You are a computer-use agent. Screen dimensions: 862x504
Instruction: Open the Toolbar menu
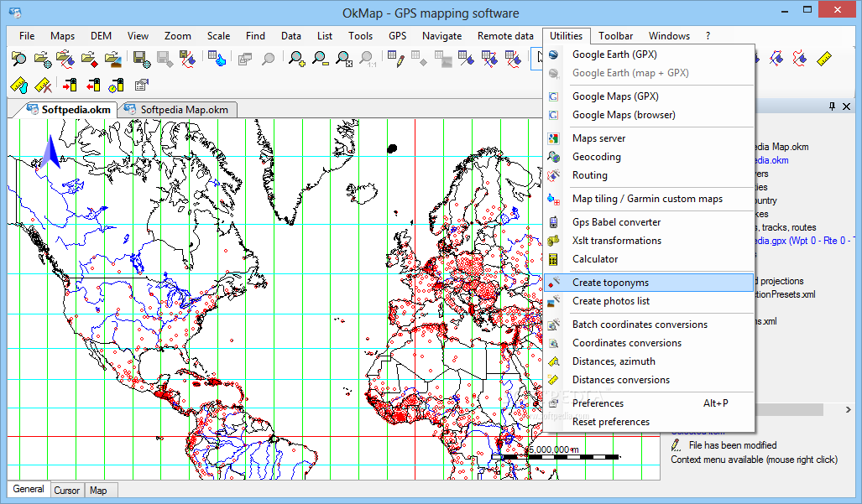[616, 36]
